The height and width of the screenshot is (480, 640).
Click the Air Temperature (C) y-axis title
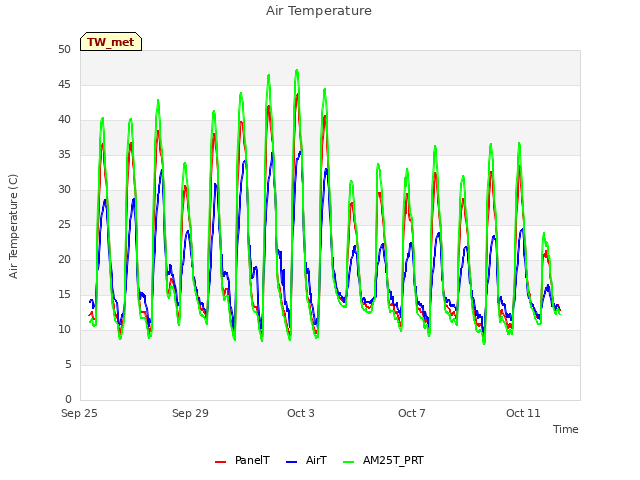[13, 227]
